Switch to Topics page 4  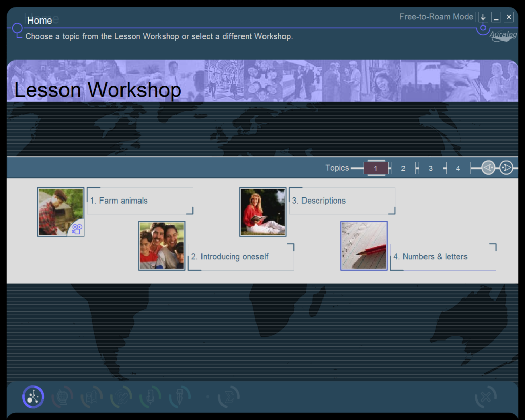tap(458, 168)
